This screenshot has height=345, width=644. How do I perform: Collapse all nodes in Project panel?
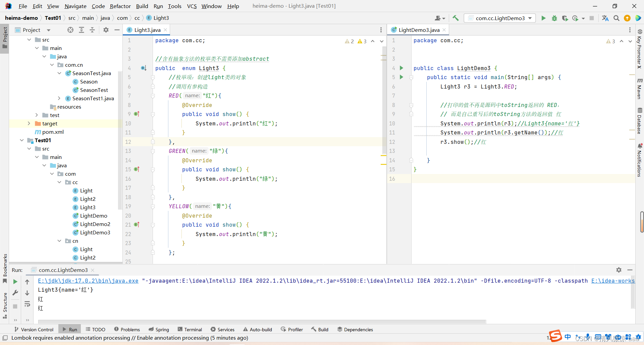tap(92, 30)
